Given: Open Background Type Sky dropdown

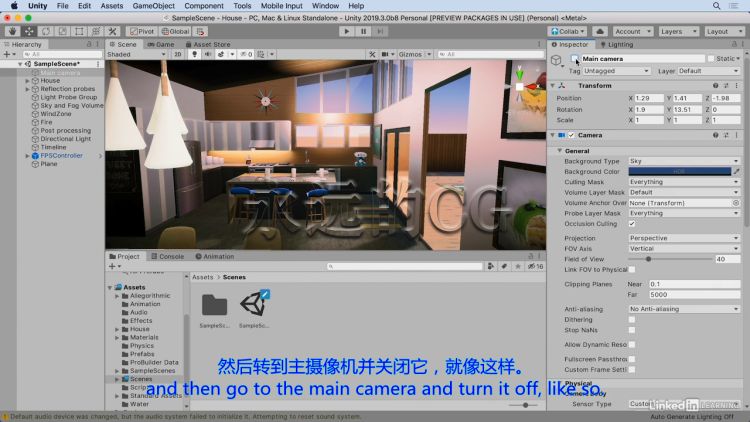Looking at the screenshot, I should (x=684, y=161).
